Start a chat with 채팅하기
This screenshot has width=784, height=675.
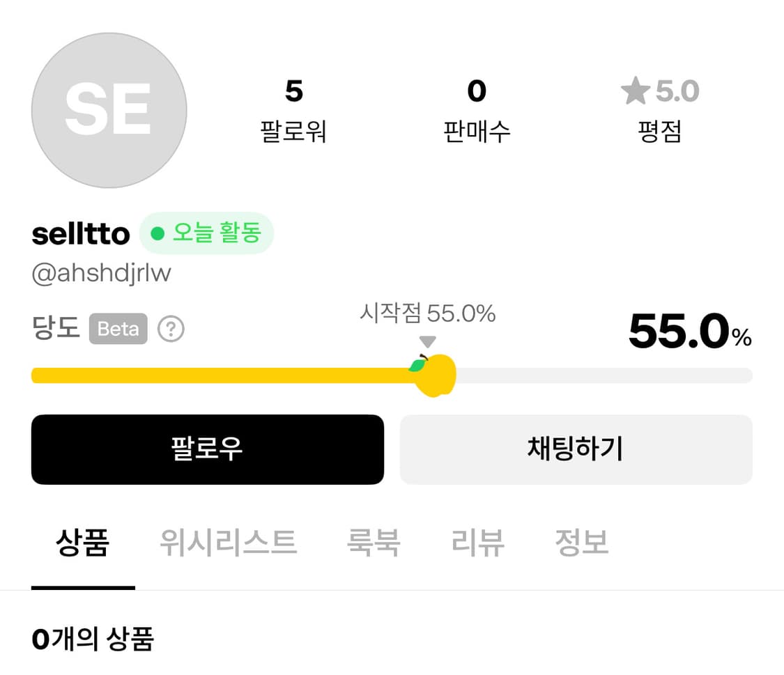click(576, 449)
